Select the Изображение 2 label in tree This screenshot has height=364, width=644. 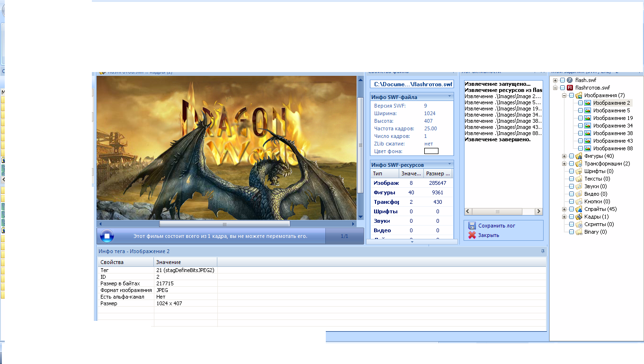612,103
